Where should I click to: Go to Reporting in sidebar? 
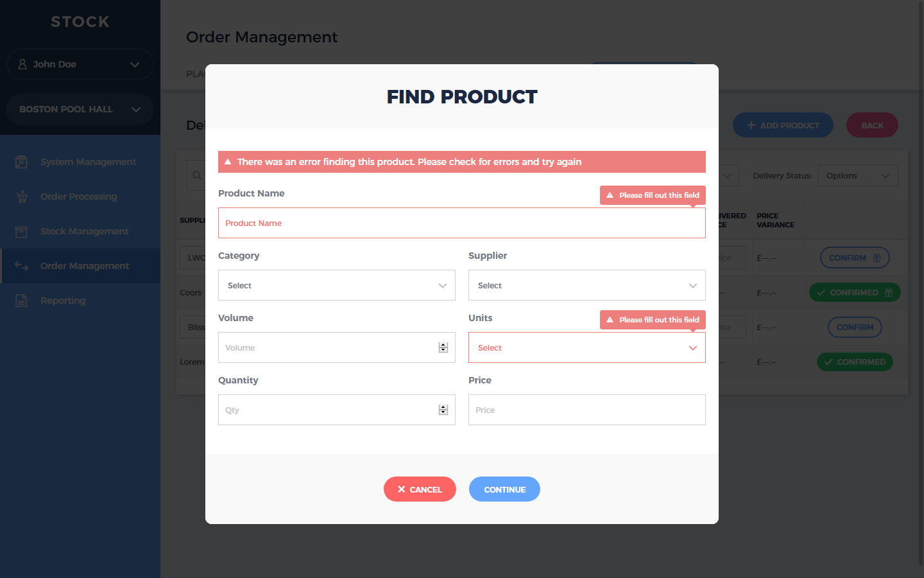[x=63, y=301]
